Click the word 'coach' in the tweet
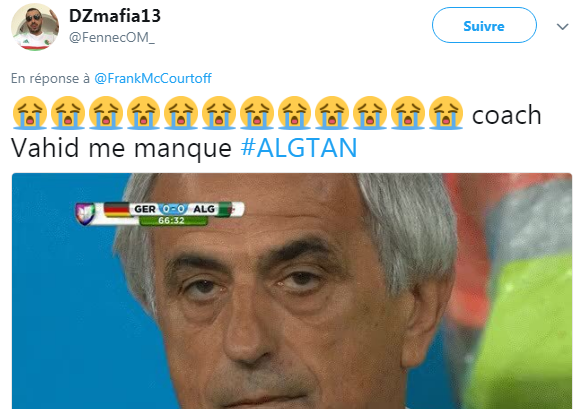586x409 pixels. pos(506,115)
